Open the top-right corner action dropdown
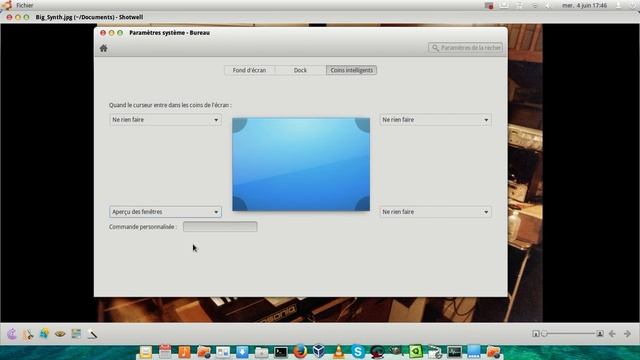 435,120
